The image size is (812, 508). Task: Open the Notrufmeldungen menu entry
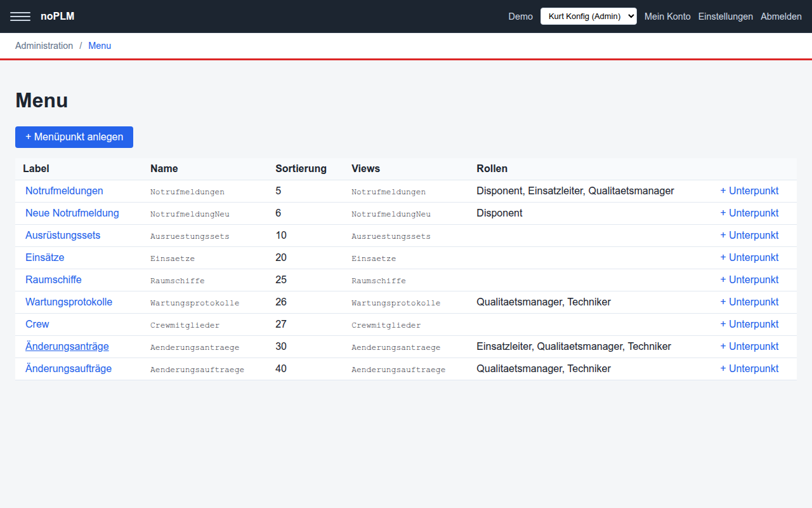64,190
